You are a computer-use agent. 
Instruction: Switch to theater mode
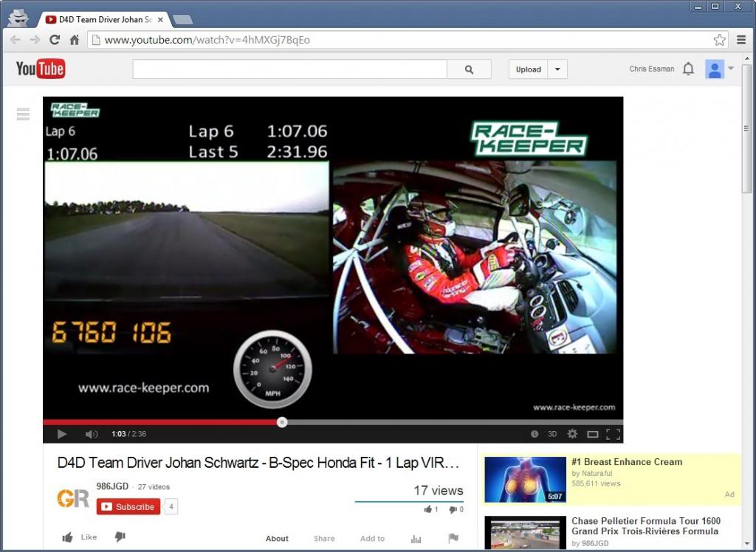(593, 435)
